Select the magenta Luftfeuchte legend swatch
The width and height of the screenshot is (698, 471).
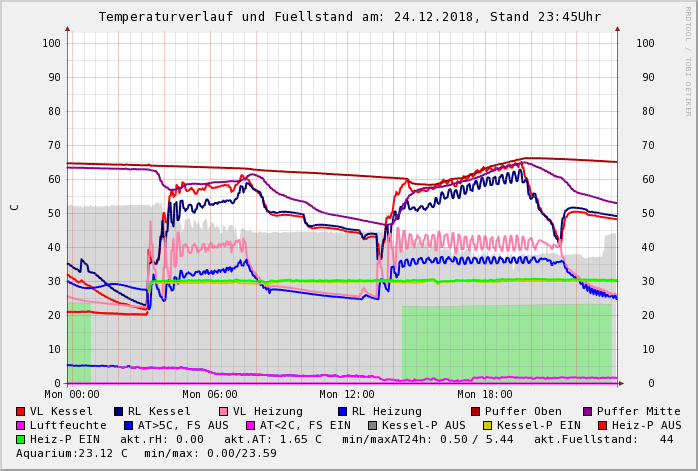(21, 425)
